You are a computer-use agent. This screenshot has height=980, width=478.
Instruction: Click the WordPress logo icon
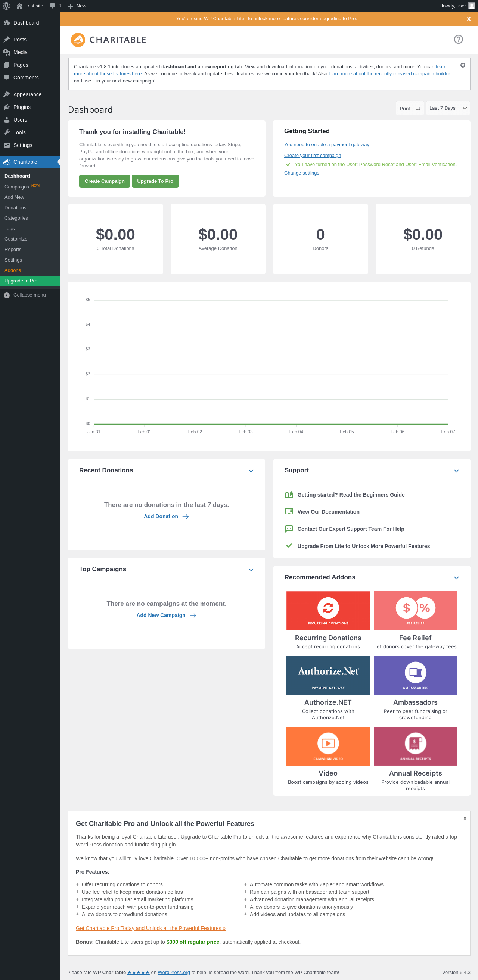tap(6, 6)
